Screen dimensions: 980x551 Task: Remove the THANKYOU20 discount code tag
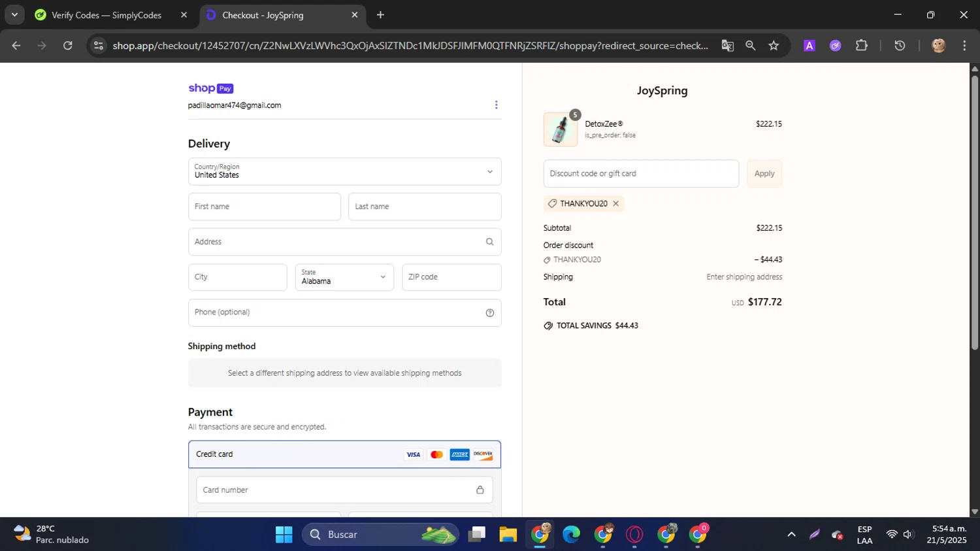pyautogui.click(x=615, y=204)
